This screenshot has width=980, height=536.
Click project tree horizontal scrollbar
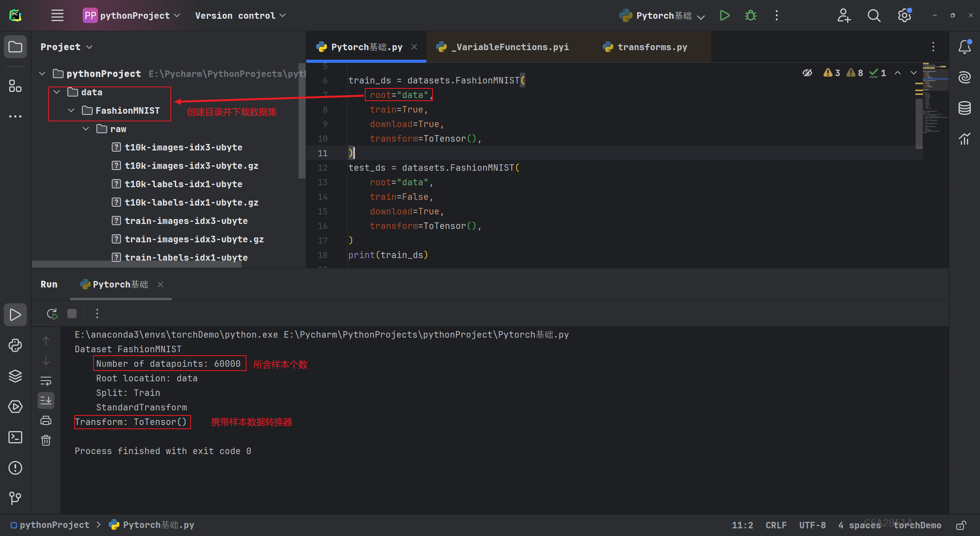pos(137,264)
